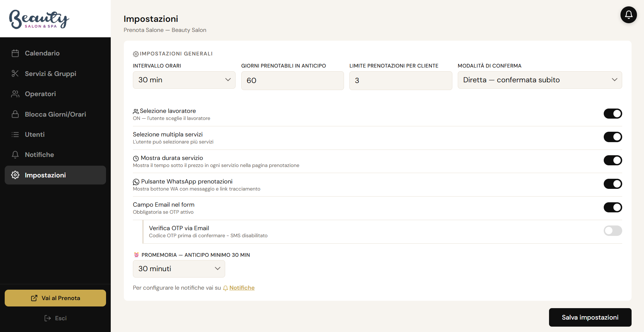
Task: Turn off Selezione multipla servizi
Action: coord(613,137)
